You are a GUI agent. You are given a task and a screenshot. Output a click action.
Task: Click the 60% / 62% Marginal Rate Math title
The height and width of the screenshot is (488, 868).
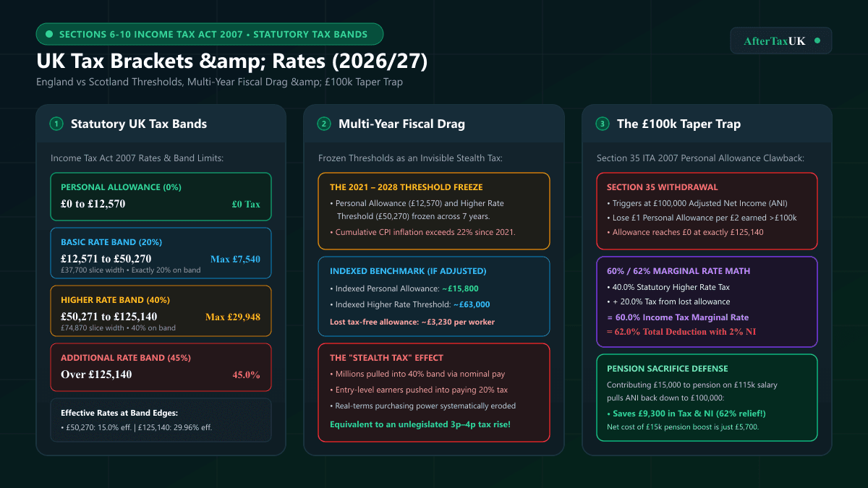pos(678,271)
